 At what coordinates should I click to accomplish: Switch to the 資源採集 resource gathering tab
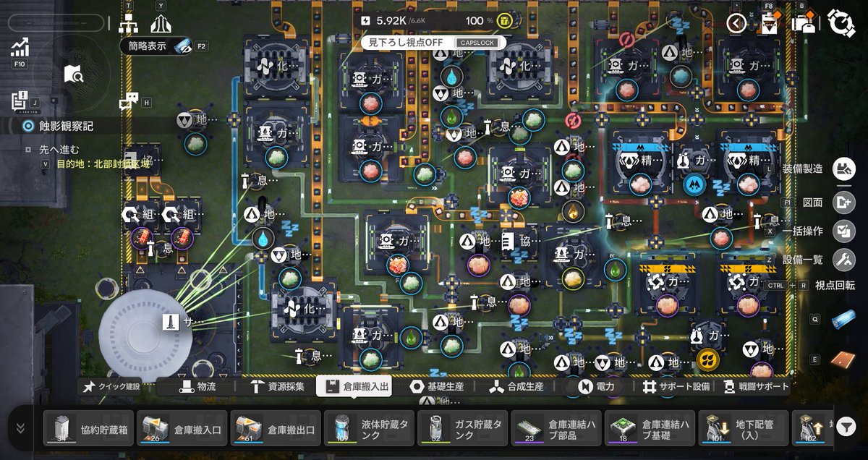(x=277, y=387)
